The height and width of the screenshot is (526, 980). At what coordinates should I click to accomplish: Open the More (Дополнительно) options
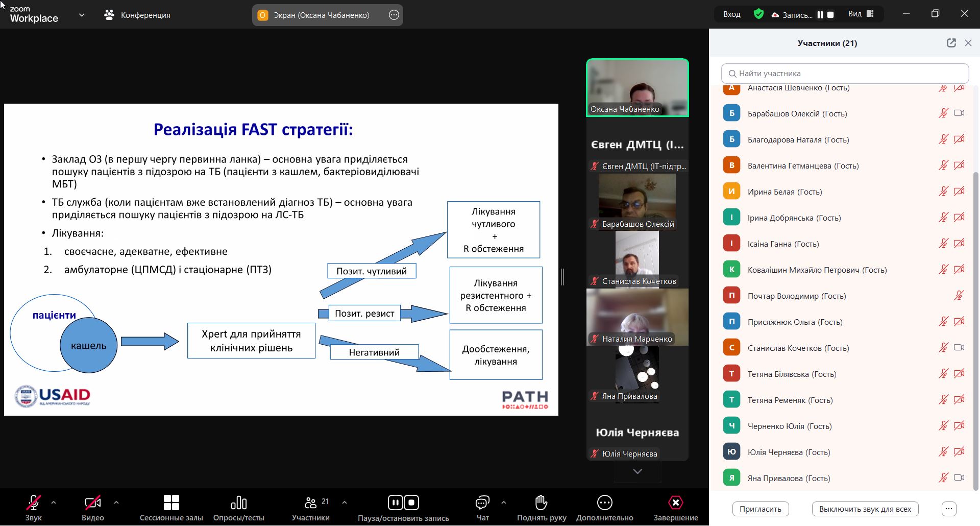604,503
